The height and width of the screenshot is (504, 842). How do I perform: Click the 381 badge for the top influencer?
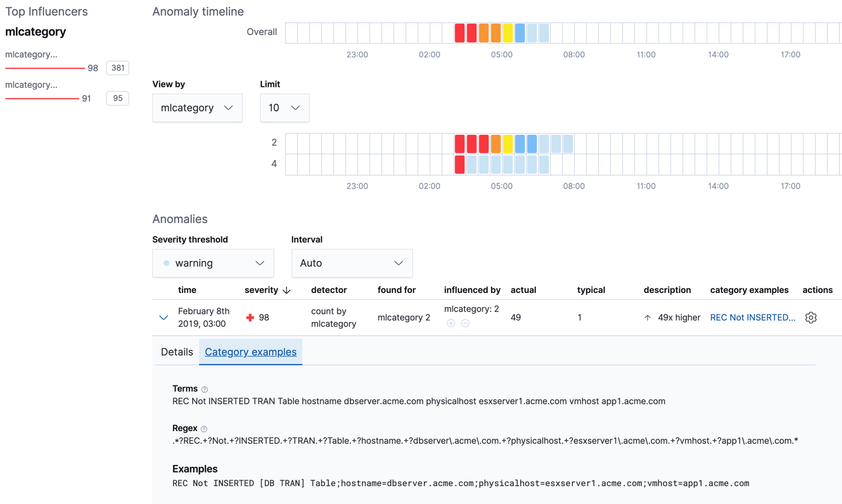118,68
